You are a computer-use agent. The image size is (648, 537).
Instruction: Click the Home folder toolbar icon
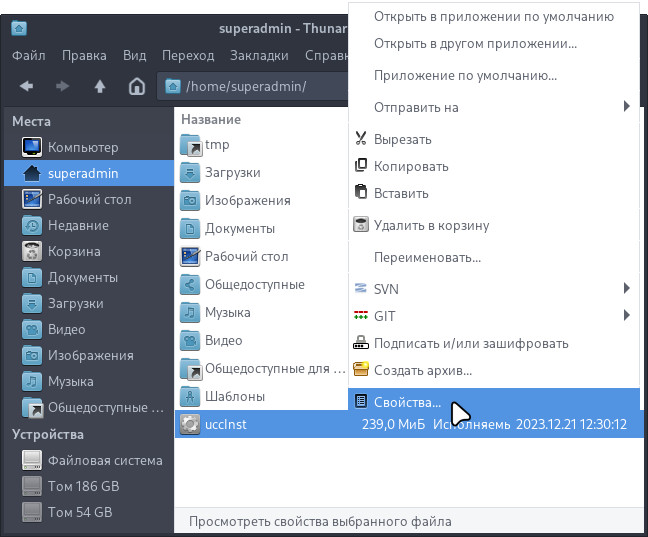click(x=136, y=86)
